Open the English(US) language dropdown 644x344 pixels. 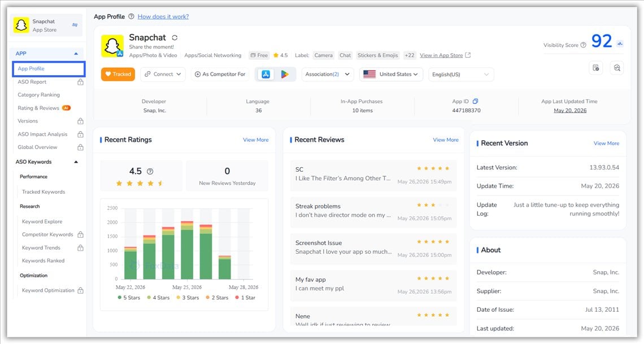tap(461, 75)
